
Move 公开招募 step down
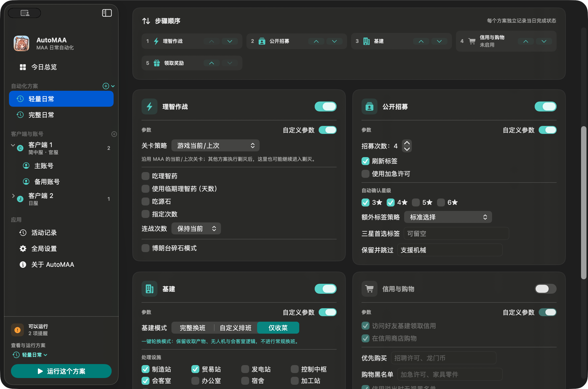[x=334, y=41]
